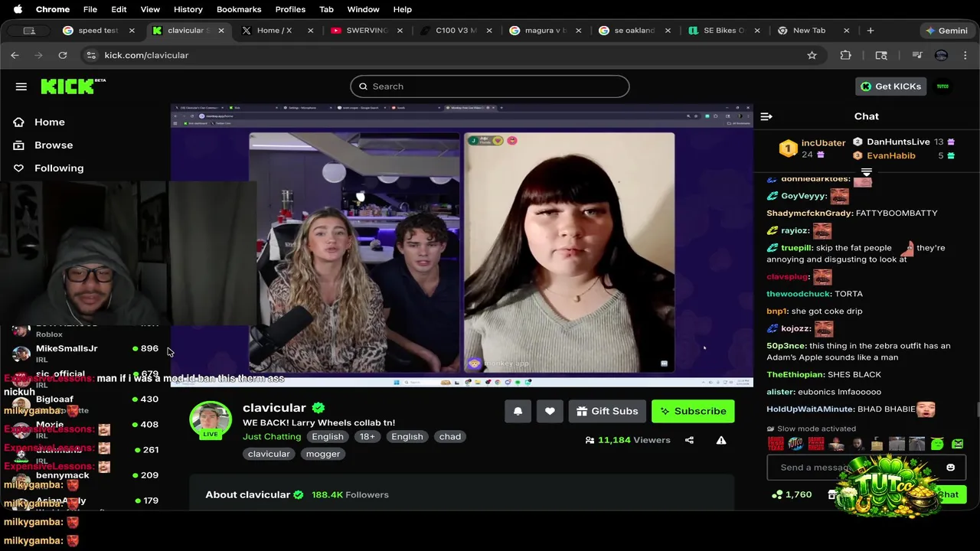Open the Kick hamburger sidebar menu
The height and width of the screenshot is (551, 980).
pos(21,86)
